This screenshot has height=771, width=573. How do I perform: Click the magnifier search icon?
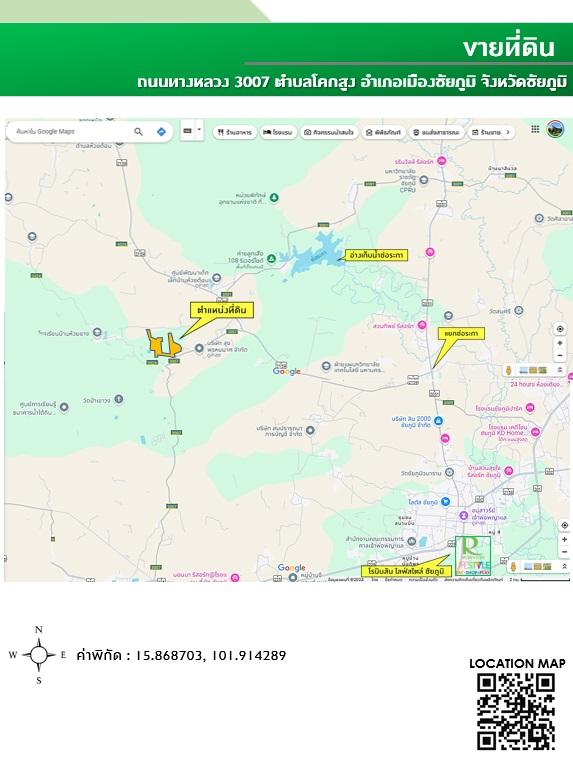[x=139, y=132]
